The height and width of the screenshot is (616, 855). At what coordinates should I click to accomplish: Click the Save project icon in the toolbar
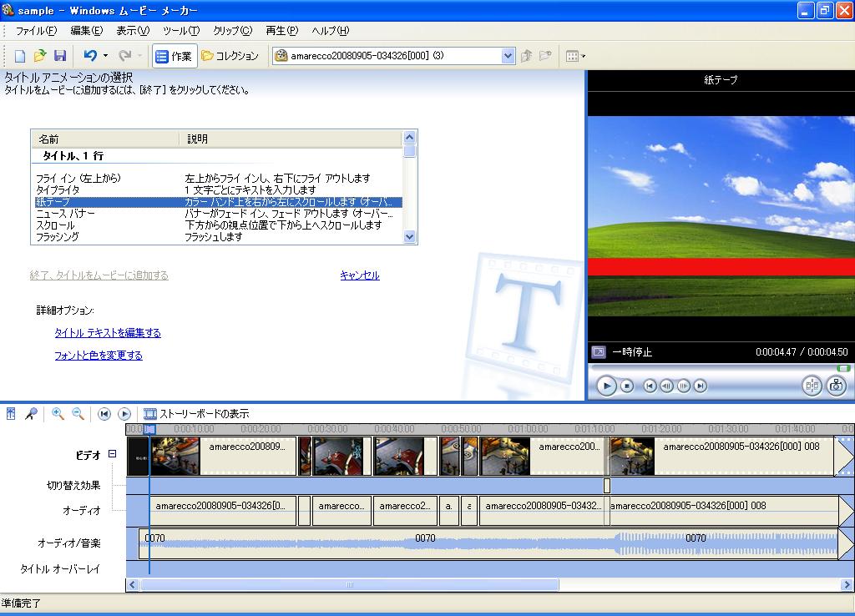coord(60,56)
